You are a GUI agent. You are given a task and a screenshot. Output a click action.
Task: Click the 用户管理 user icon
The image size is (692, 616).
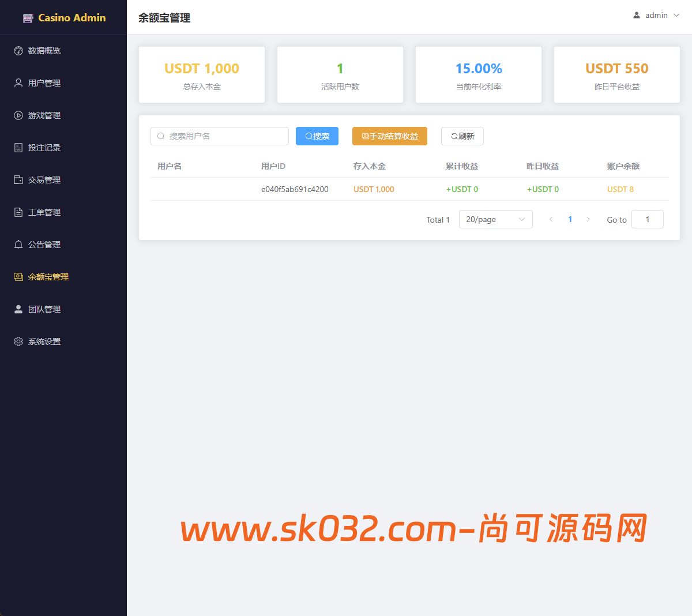pos(18,83)
